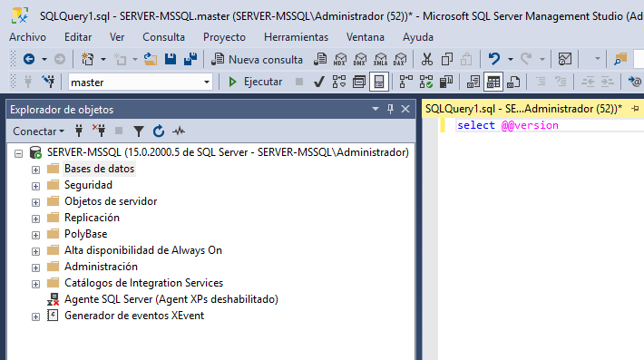
Task: Toggle Include Live Query Statistics
Action: (426, 82)
